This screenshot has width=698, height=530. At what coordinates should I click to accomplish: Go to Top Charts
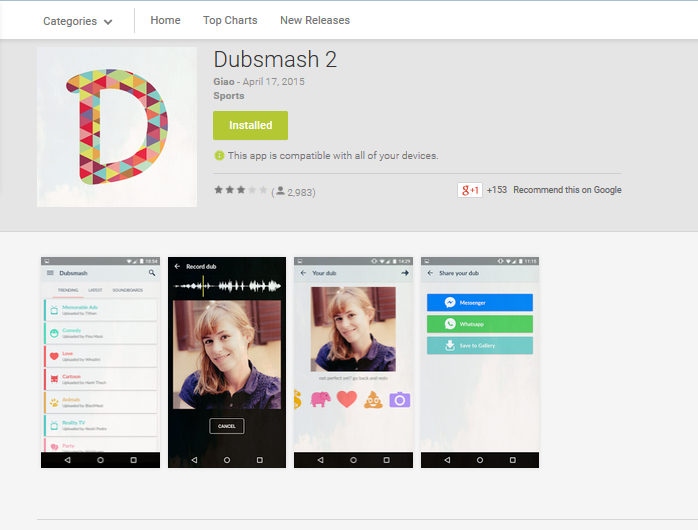230,20
